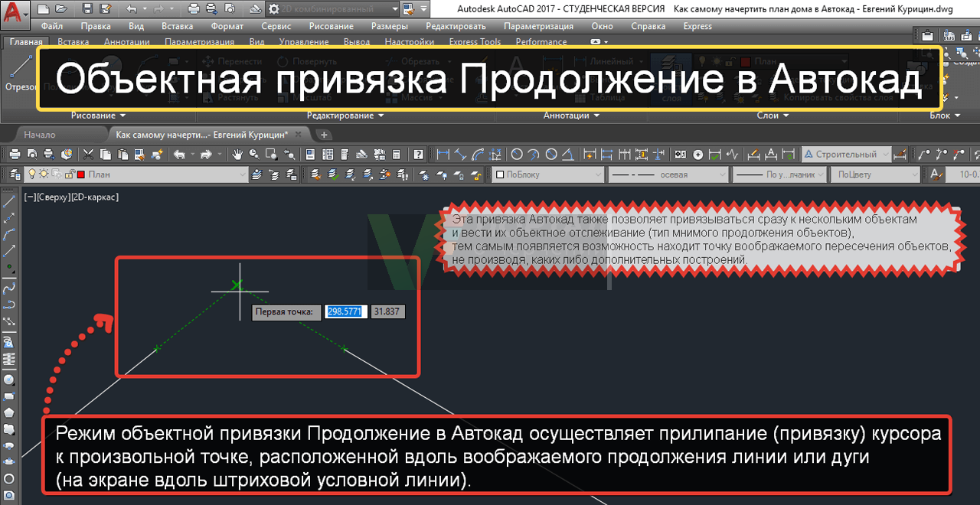Select the Aligned dimension tool
This screenshot has width=980, height=505.
click(x=460, y=154)
